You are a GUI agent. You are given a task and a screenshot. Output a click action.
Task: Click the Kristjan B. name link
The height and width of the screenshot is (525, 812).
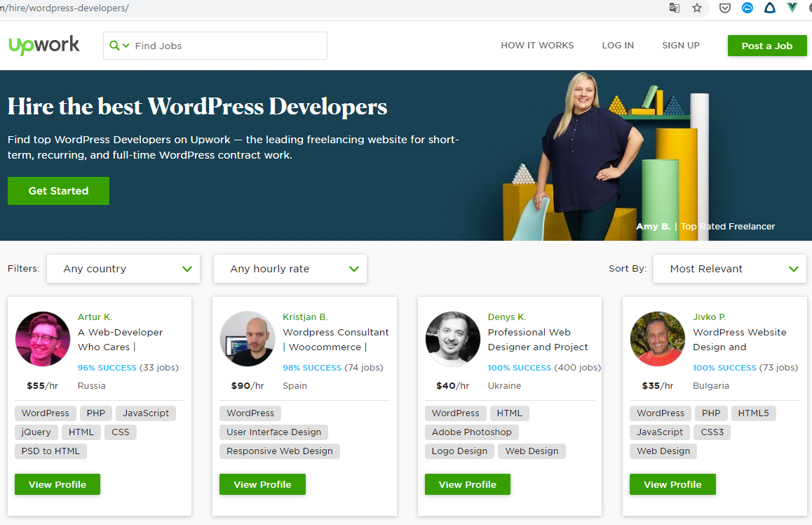point(305,317)
